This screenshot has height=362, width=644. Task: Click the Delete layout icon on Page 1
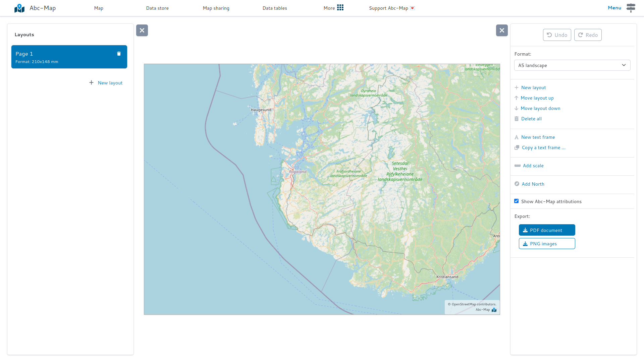(x=118, y=54)
